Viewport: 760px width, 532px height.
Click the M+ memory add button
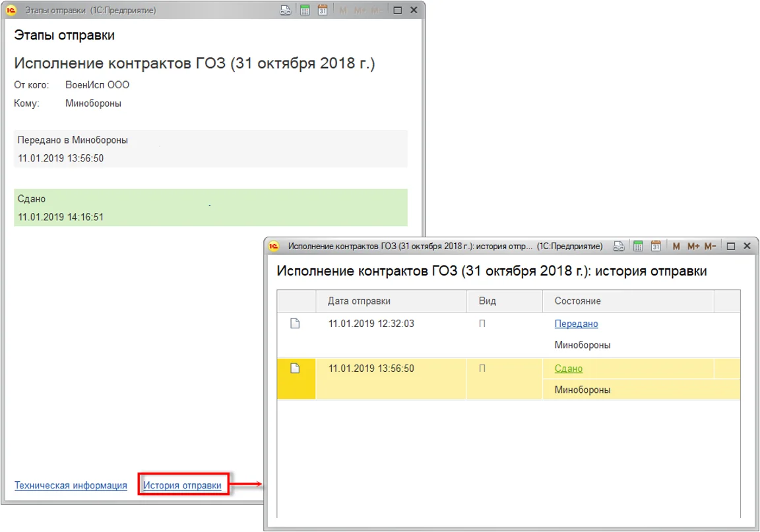click(693, 246)
